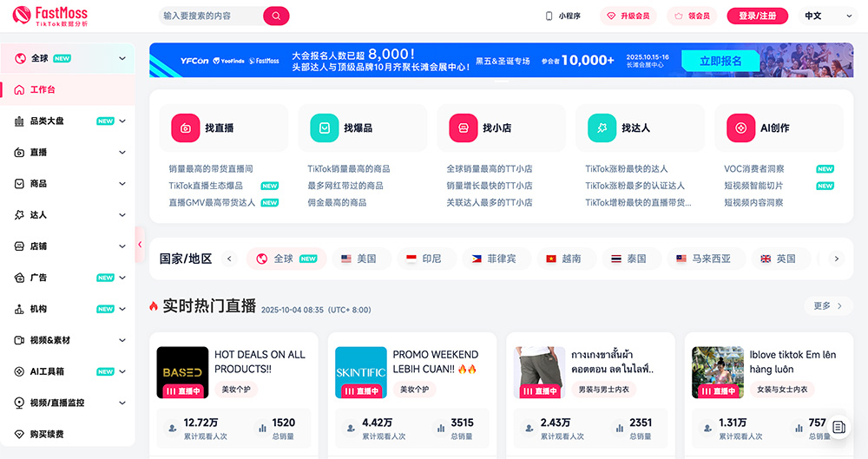Click the 视频&素材 sidebar icon
This screenshot has width=868, height=459.
19,340
